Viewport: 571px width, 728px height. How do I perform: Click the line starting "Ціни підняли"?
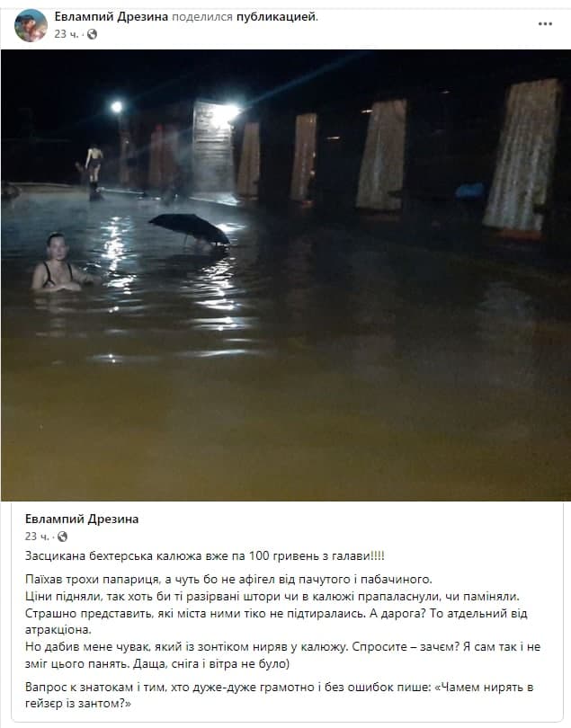pyautogui.click(x=272, y=596)
